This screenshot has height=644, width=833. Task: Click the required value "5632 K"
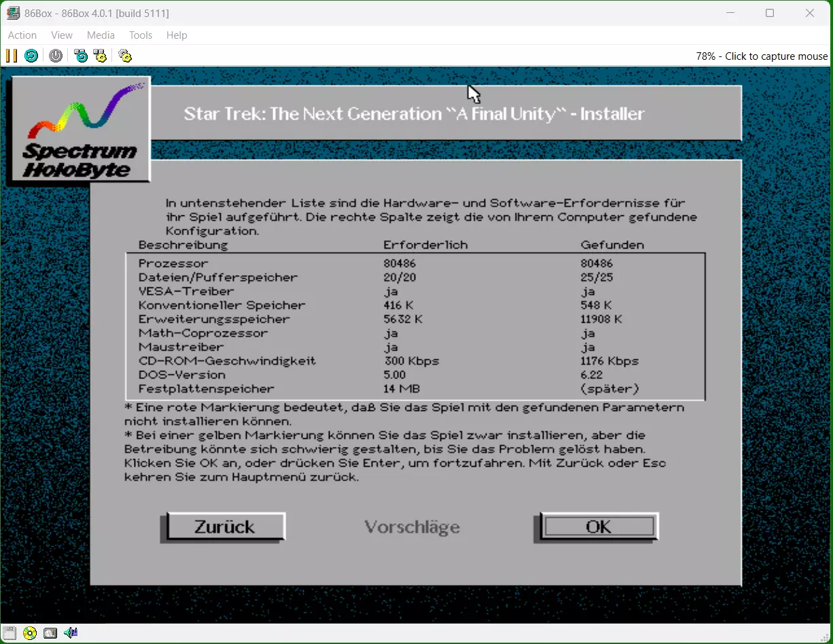coord(404,319)
